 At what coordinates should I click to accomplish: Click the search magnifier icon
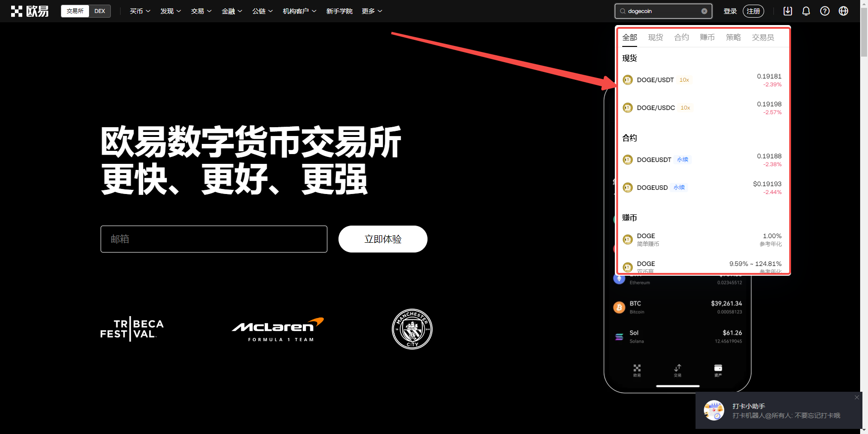[x=623, y=11]
